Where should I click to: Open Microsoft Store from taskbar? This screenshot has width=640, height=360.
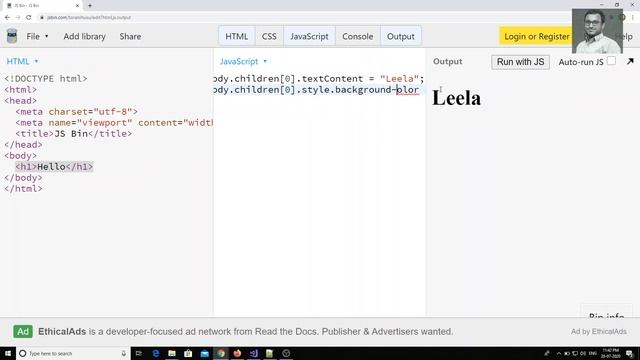tap(188, 353)
